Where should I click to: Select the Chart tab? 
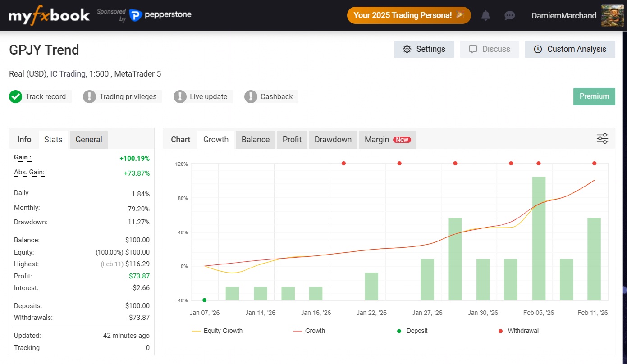coord(181,140)
